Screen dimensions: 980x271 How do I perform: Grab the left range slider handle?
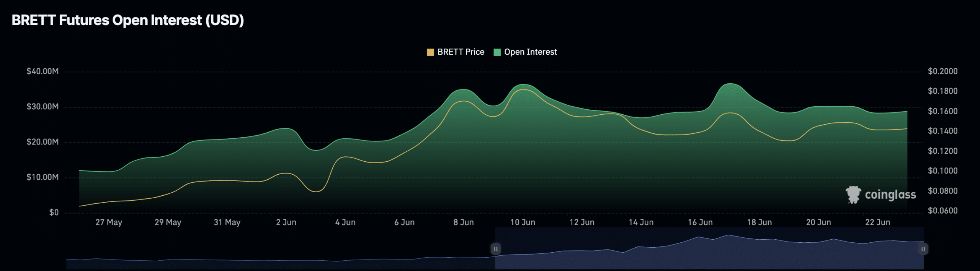[x=495, y=249]
